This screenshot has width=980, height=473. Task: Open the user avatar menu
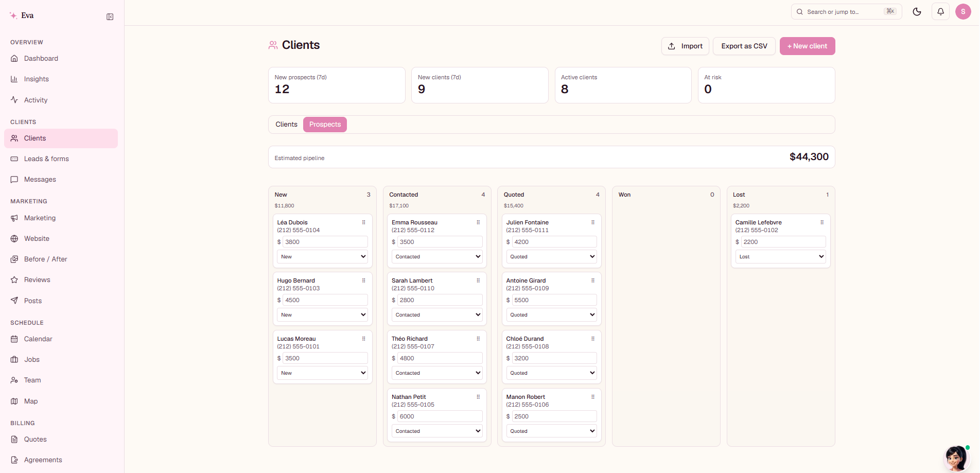[x=963, y=12]
